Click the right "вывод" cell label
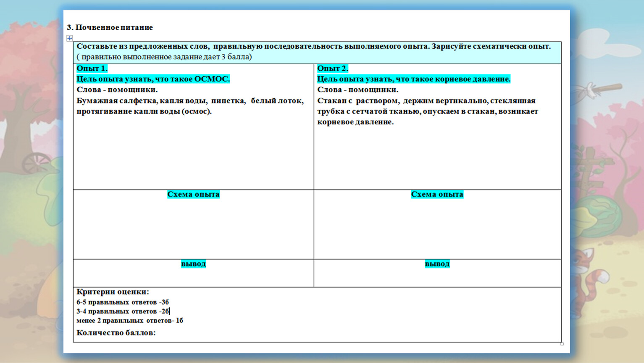Viewport: 644px width, 363px height. pyautogui.click(x=437, y=264)
